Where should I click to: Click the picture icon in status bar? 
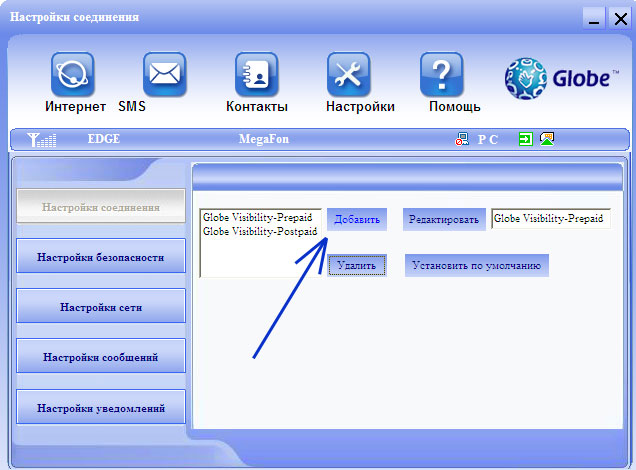click(547, 140)
